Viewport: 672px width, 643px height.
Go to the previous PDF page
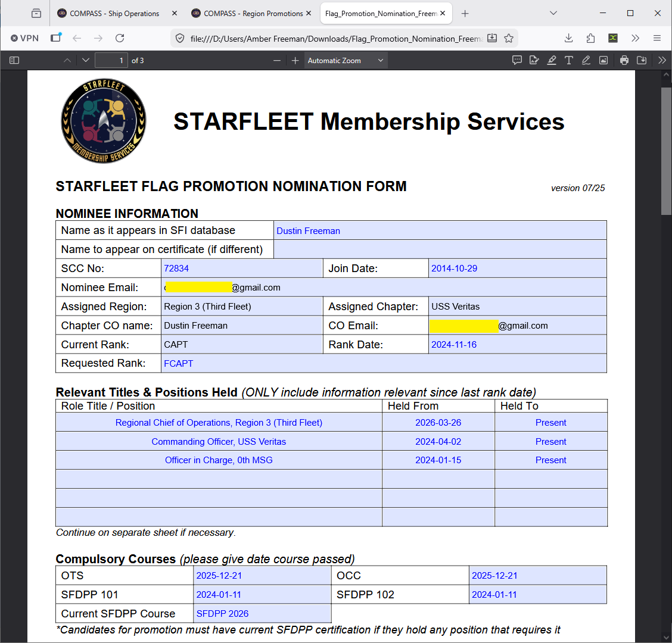coord(67,60)
